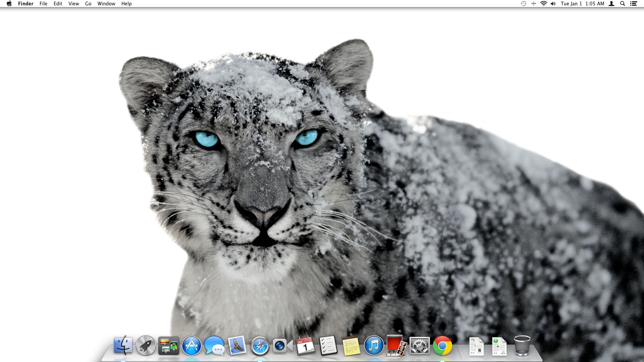Open the Help menu
The image size is (644, 362).
pyautogui.click(x=126, y=4)
